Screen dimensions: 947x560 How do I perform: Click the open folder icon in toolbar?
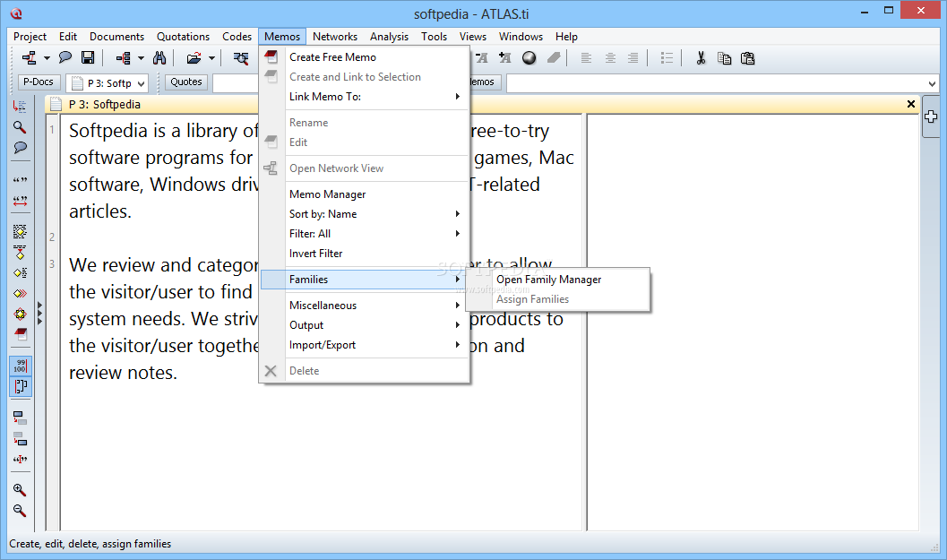(194, 58)
